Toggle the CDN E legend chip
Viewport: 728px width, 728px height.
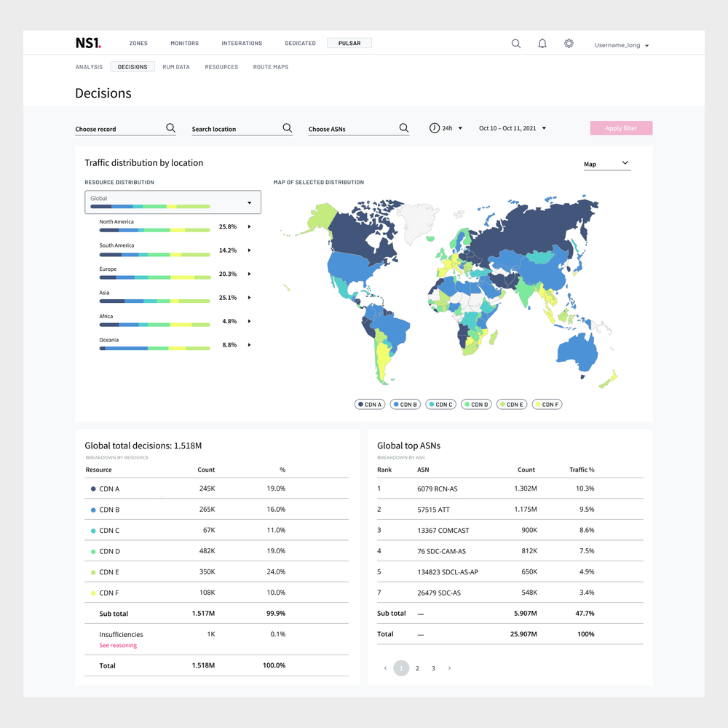click(x=512, y=404)
